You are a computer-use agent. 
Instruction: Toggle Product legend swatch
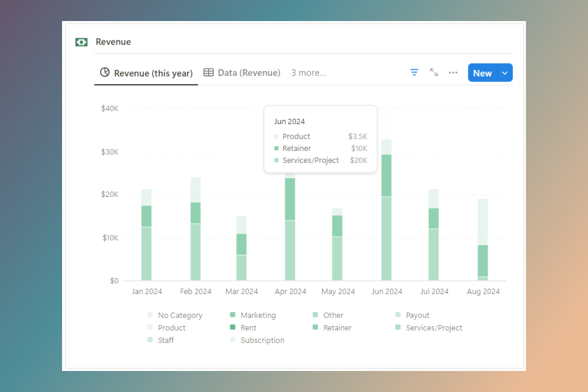pos(150,327)
